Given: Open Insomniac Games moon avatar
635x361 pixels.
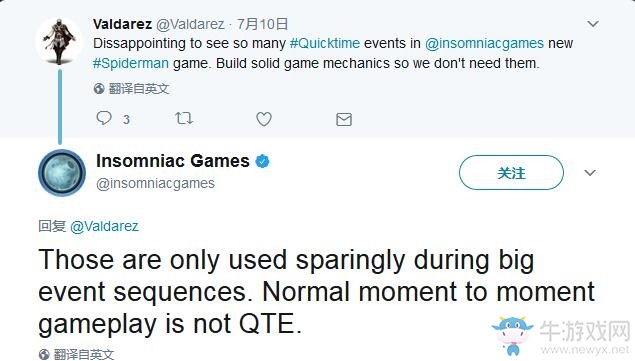Looking at the screenshot, I should (62, 173).
